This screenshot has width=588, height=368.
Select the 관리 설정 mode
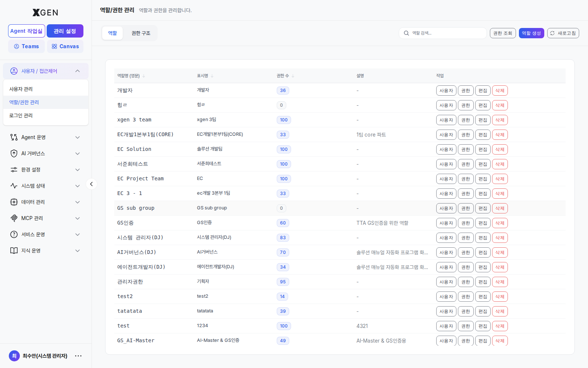coord(65,31)
